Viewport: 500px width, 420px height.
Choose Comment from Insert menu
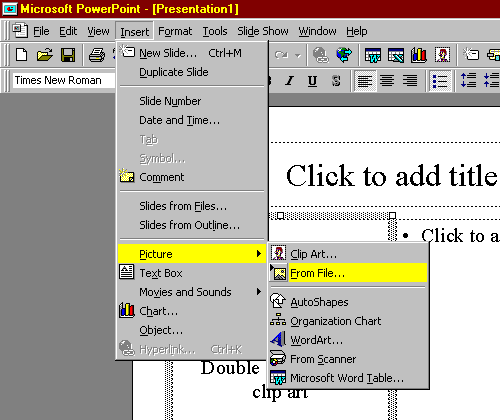point(192,177)
